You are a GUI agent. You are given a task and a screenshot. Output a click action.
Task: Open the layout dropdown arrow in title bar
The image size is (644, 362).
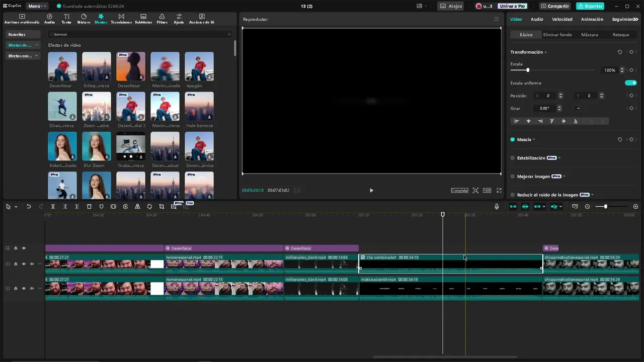pyautogui.click(x=426, y=6)
